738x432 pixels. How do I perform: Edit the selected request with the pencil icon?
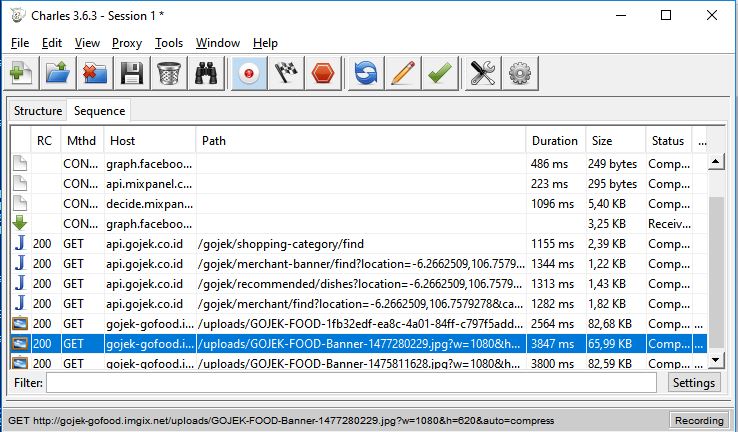click(403, 73)
